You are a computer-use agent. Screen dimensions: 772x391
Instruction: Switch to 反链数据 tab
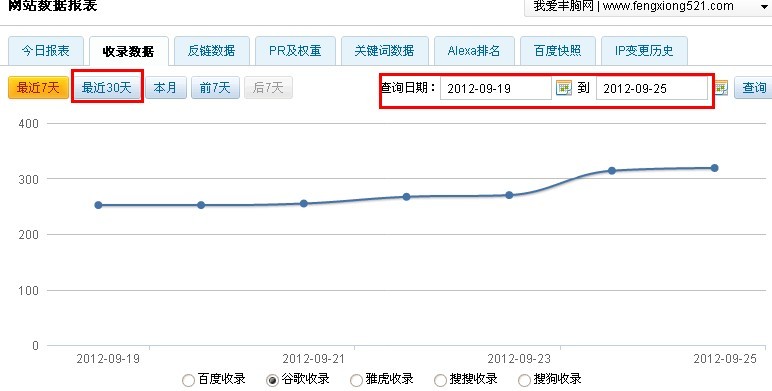(212, 51)
